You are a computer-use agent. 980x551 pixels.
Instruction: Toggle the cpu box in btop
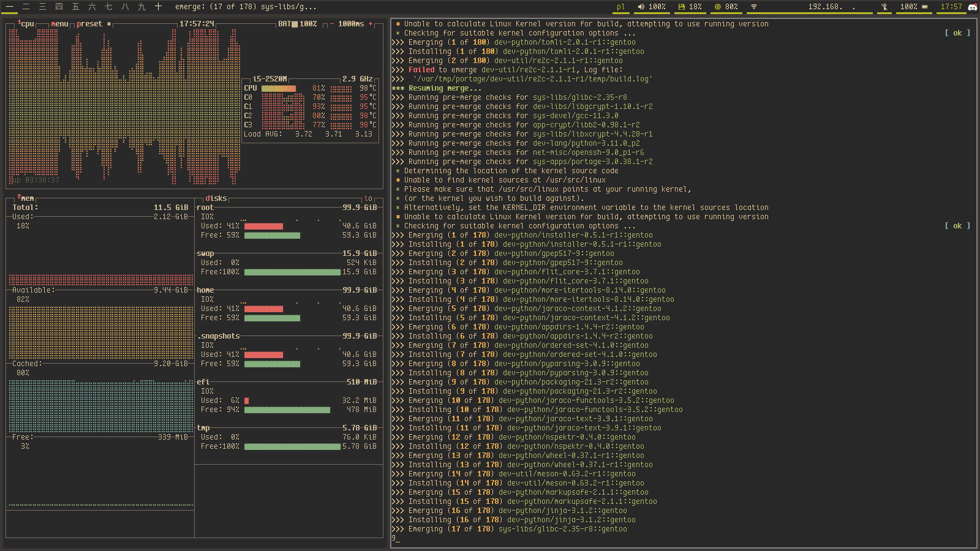tap(26, 24)
